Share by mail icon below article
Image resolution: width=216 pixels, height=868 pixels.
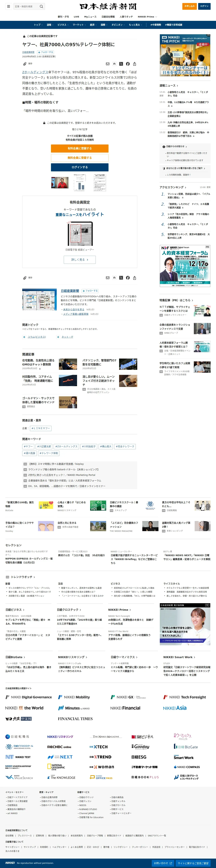108,278
